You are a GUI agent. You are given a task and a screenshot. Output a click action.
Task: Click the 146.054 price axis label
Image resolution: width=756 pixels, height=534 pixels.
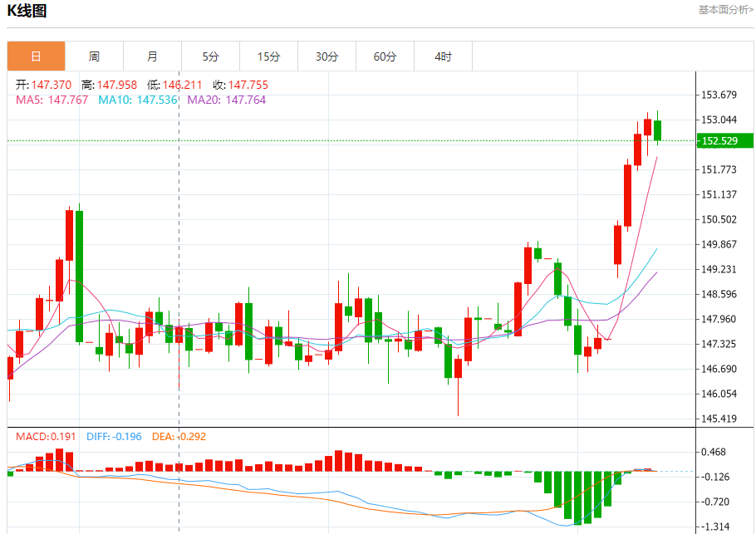(719, 394)
